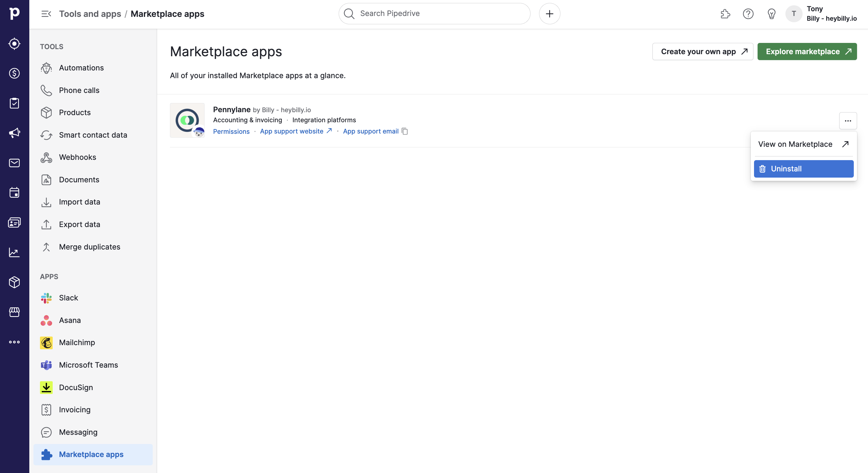The height and width of the screenshot is (473, 868).
Task: Open Smart contact data
Action: pyautogui.click(x=93, y=135)
